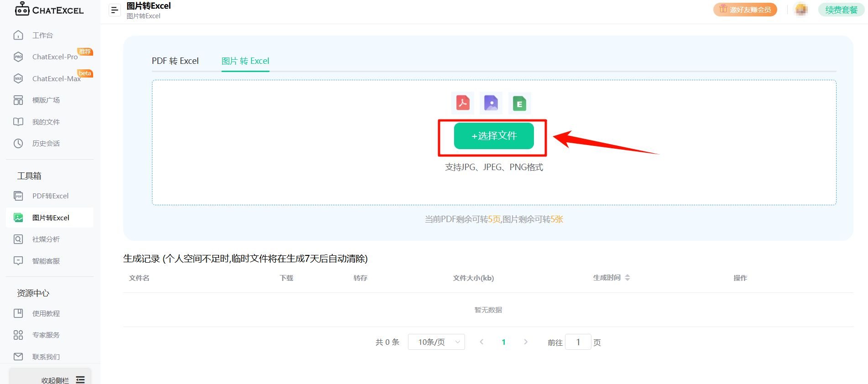Open 历史会话 history clock icon
Viewport: 868px width, 384px height.
coord(18,143)
